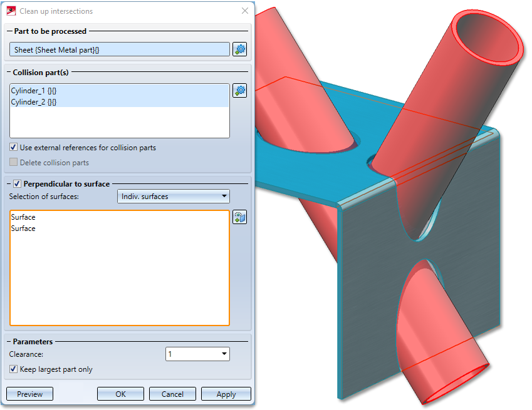Screen dimensions: 532x410
Task: Click the Cancel button
Action: click(x=172, y=394)
